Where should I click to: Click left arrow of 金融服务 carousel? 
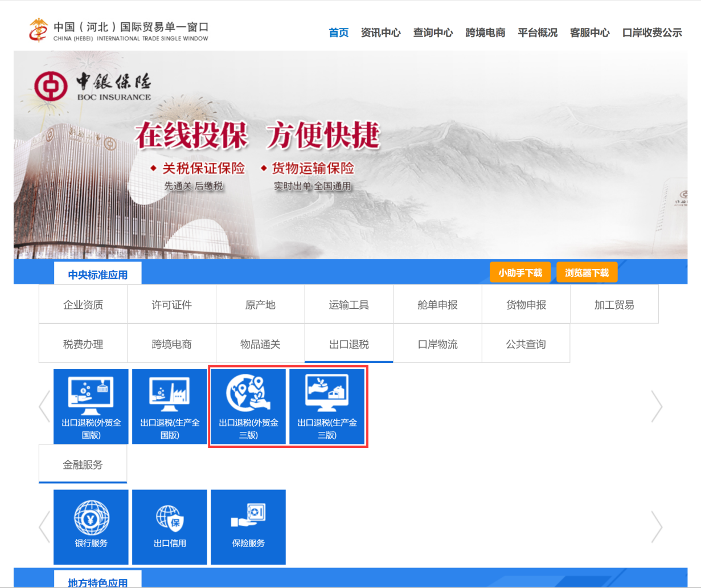click(44, 527)
